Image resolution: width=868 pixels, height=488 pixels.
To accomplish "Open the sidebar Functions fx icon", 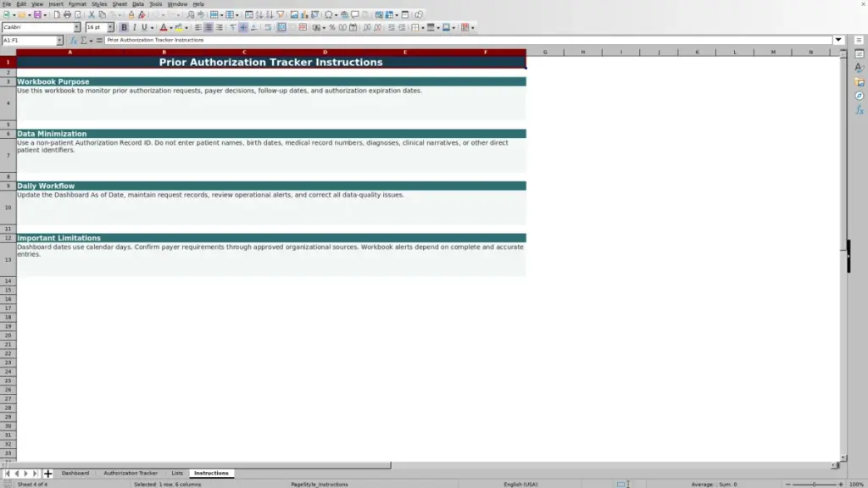I will click(x=860, y=110).
